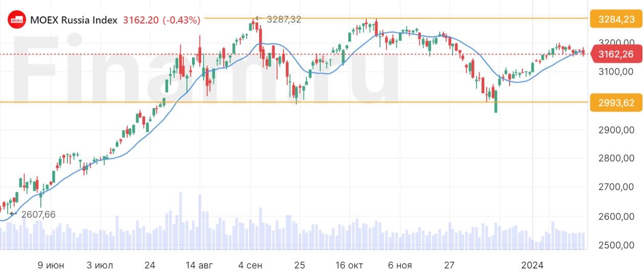This screenshot has width=644, height=273.
Task: Click the MOEX Russia Index title
Action: (x=74, y=20)
